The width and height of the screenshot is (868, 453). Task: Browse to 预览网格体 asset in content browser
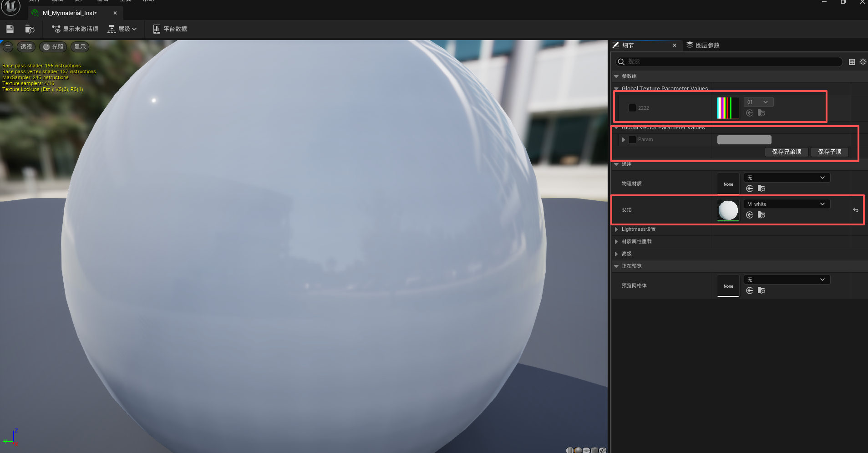pos(761,290)
